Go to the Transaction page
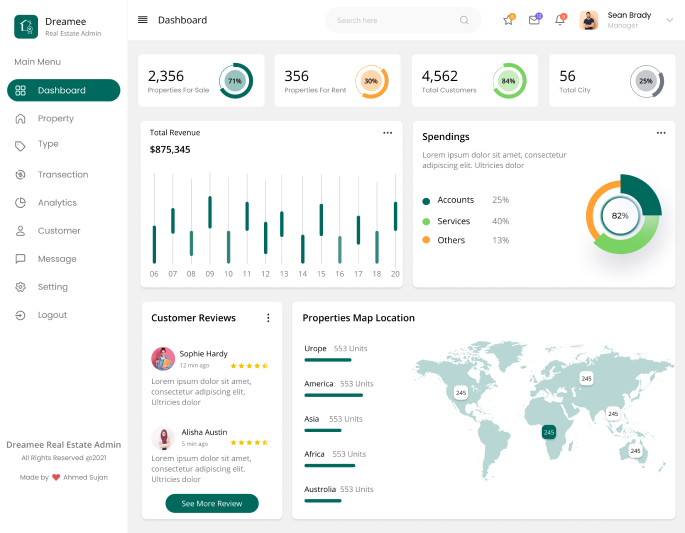The width and height of the screenshot is (685, 533). click(63, 175)
